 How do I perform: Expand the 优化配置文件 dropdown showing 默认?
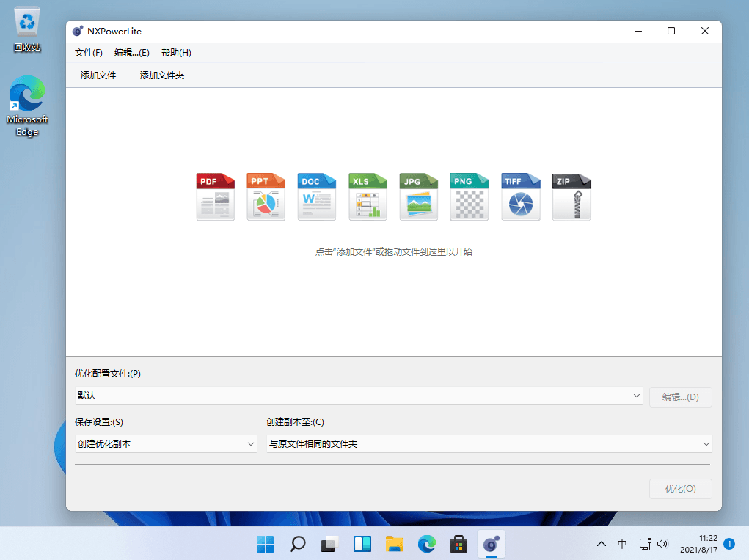click(x=359, y=396)
